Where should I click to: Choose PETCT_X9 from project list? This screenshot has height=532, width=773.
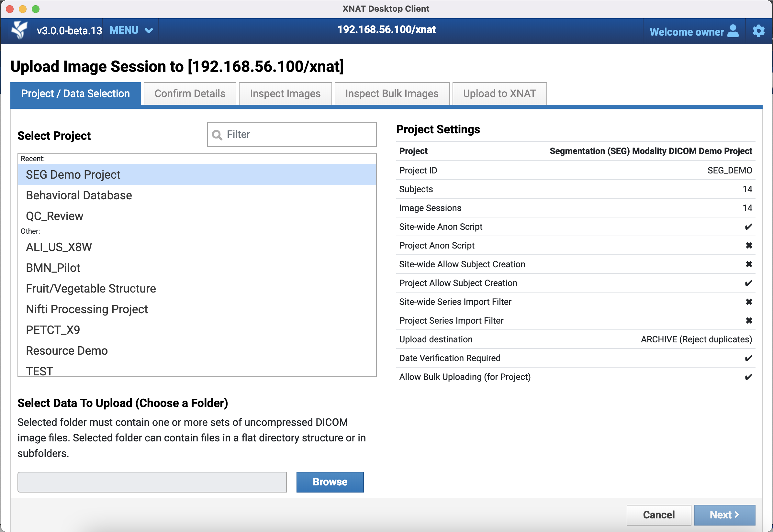pos(53,330)
